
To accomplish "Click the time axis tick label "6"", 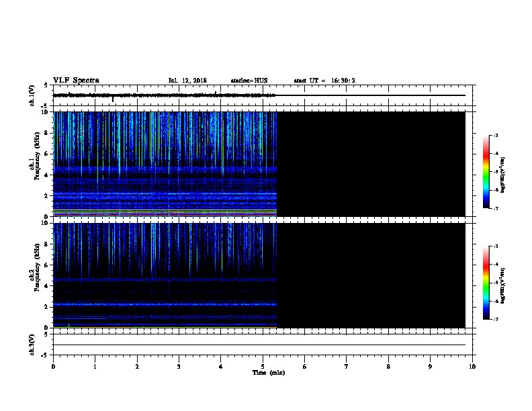I will pyautogui.click(x=304, y=367).
